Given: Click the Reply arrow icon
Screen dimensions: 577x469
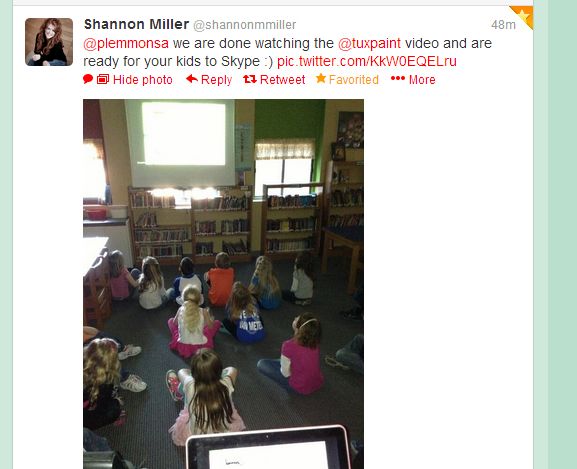Looking at the screenshot, I should coord(192,79).
